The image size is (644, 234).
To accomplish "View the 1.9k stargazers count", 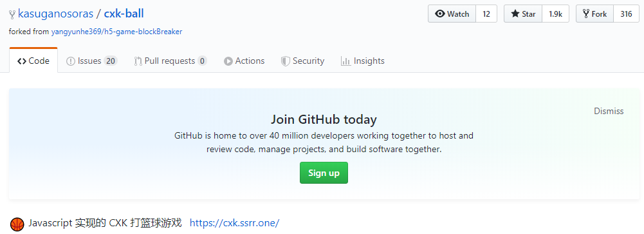I will (555, 14).
